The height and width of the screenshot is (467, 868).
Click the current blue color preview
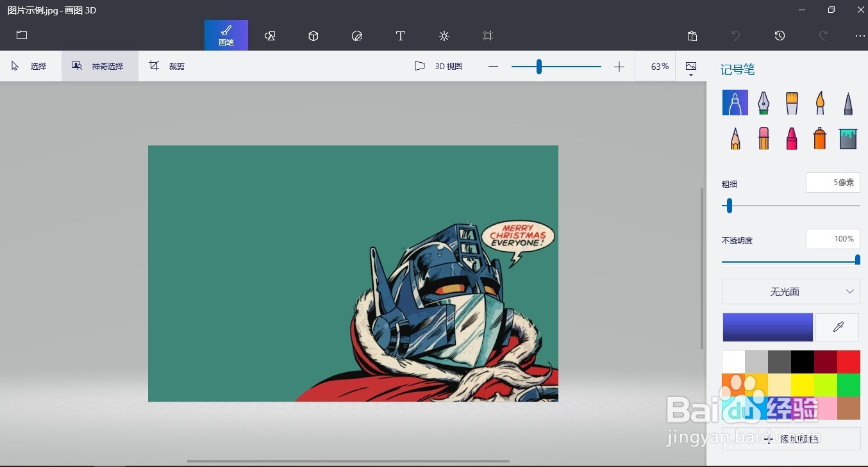click(x=768, y=327)
